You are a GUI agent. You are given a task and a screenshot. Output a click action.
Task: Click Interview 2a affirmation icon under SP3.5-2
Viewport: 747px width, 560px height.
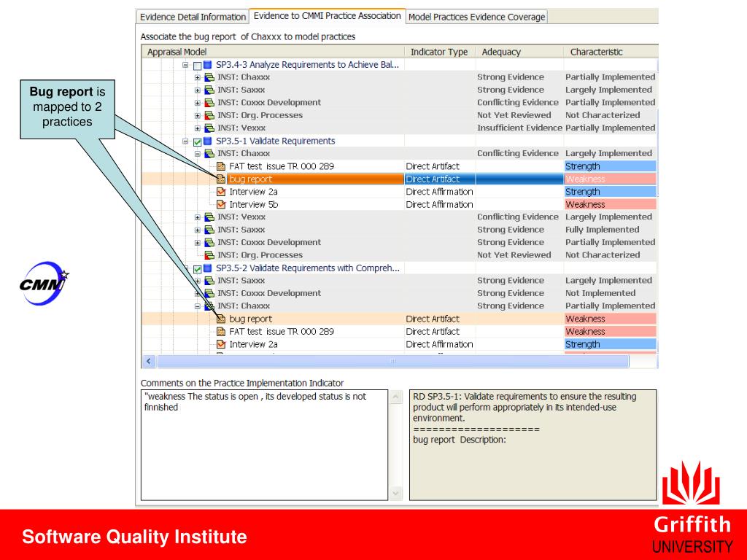tap(221, 344)
